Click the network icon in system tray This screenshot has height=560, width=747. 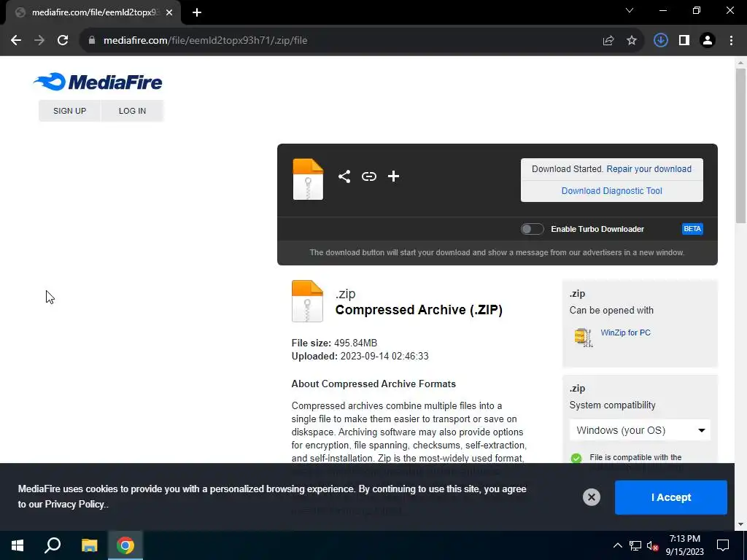click(635, 545)
